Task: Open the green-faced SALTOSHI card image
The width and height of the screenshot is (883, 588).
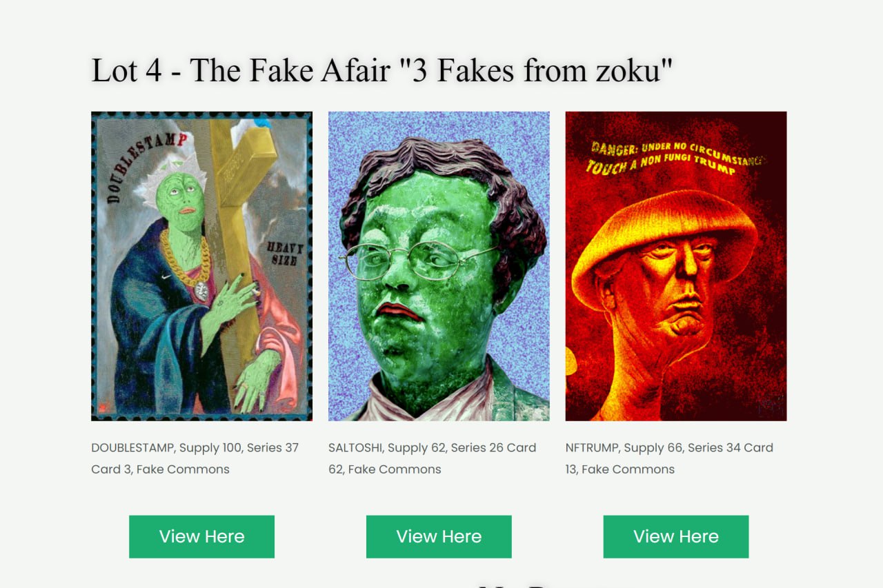Action: pyautogui.click(x=439, y=266)
